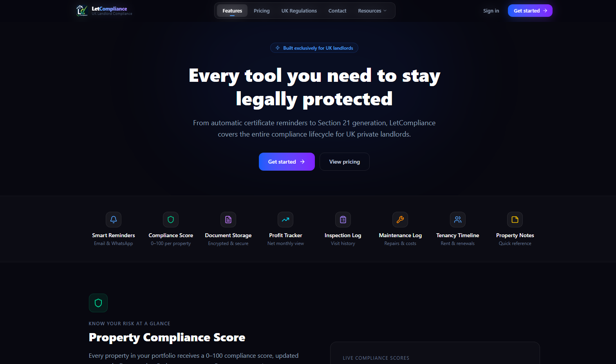Click the Profit Tracker trend icon
Viewport: 616px width, 364px height.
[x=285, y=220]
